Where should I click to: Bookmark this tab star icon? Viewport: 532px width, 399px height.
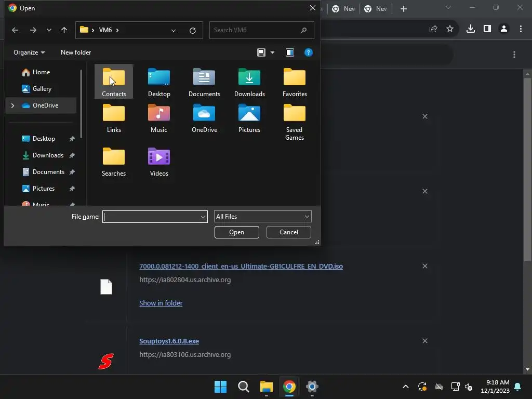pos(450,29)
